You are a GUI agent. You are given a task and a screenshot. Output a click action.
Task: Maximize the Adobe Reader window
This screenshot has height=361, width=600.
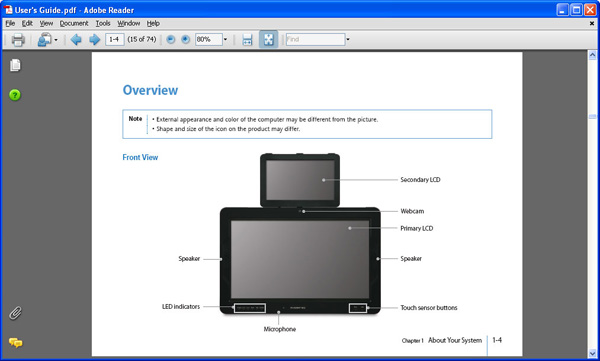(x=576, y=10)
